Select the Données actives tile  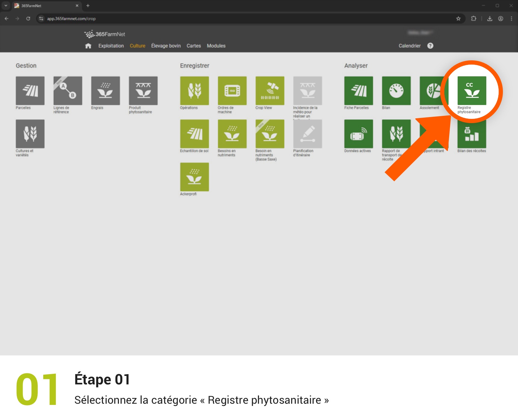(x=358, y=134)
